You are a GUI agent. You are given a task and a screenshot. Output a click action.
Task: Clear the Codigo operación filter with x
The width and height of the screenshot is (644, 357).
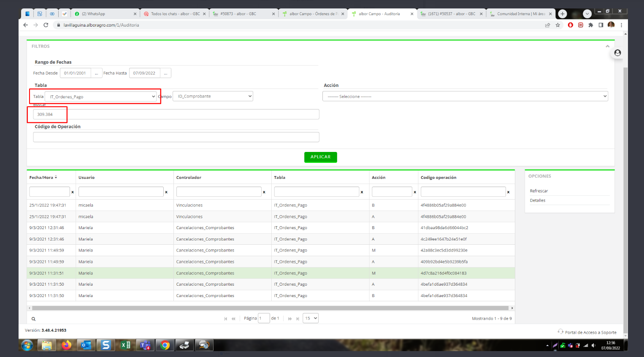pos(508,192)
